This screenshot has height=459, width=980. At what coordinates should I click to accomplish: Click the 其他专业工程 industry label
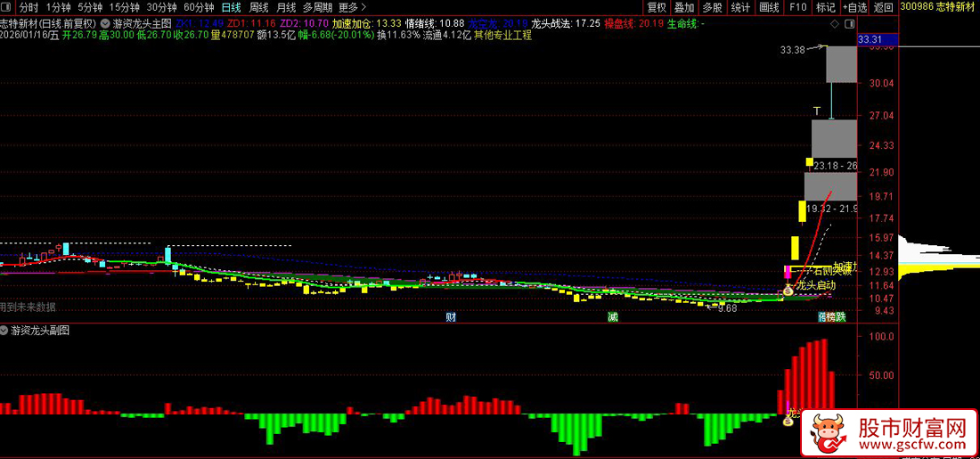(x=503, y=35)
